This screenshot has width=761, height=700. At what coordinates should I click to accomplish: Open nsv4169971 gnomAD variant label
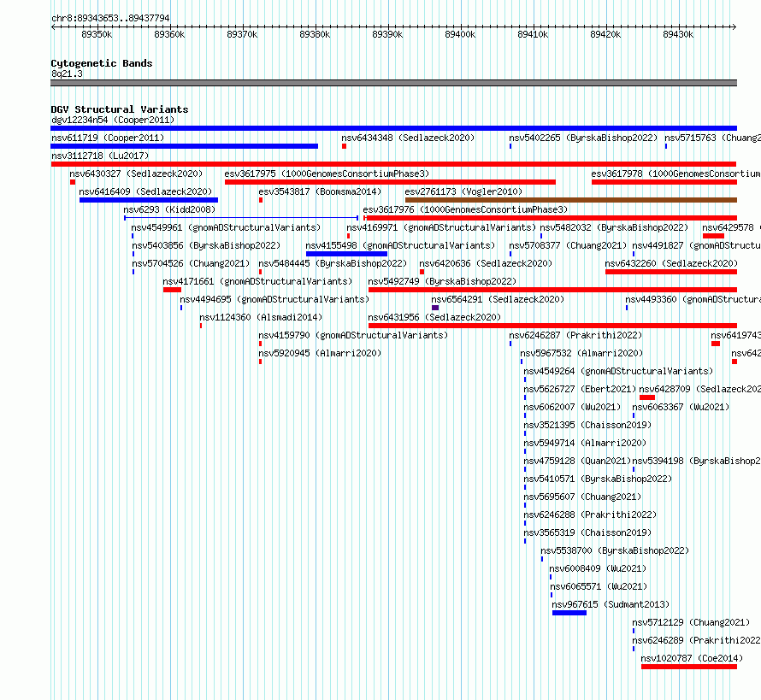(x=441, y=227)
